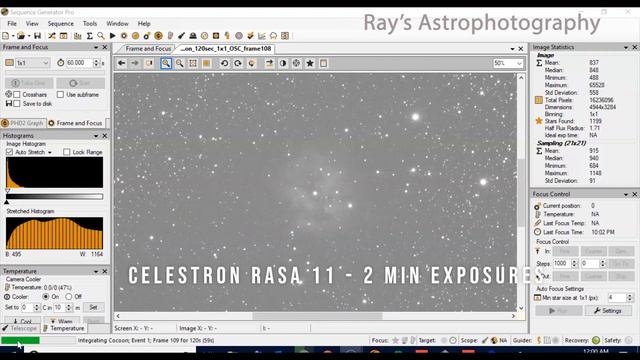Click the Set temperature button
Viewport: 640px width, 360px height.
pyautogui.click(x=93, y=307)
